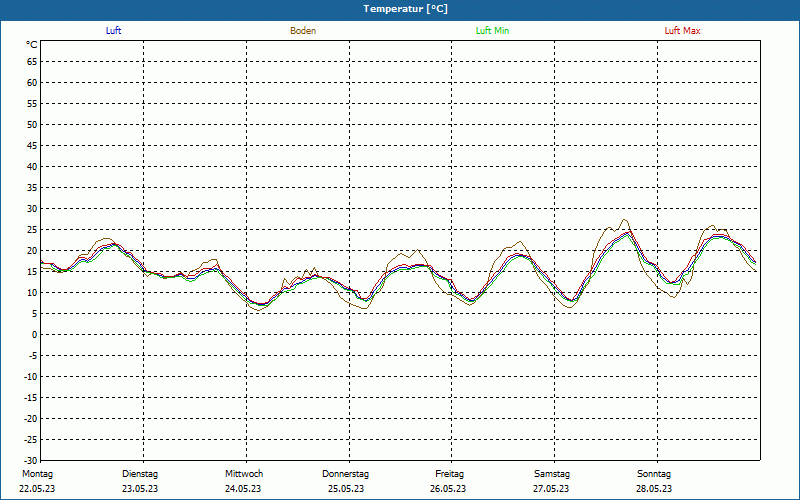
Task: Click the -25 y-axis value
Action: pyautogui.click(x=31, y=439)
